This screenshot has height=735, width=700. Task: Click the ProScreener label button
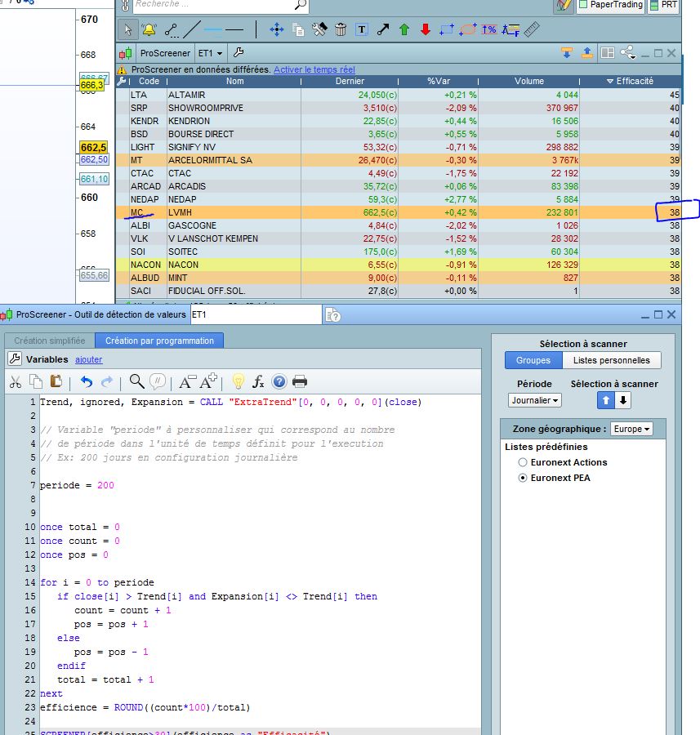tap(165, 53)
